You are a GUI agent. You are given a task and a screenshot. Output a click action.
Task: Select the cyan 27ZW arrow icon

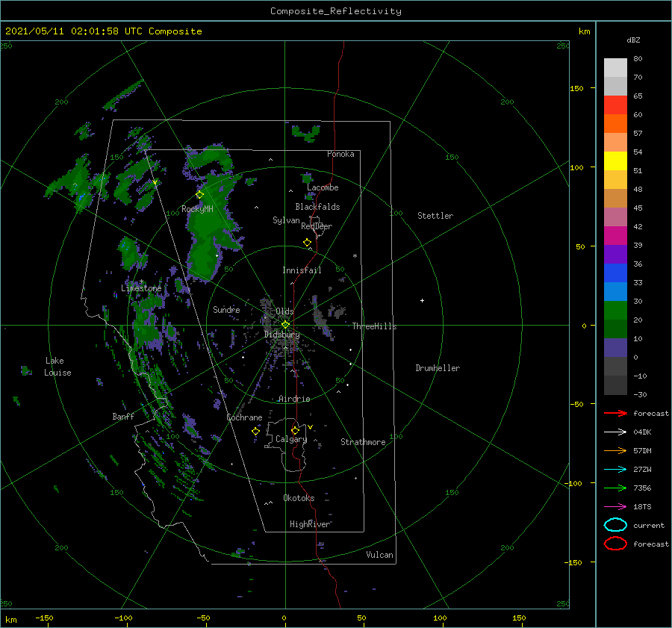615,470
